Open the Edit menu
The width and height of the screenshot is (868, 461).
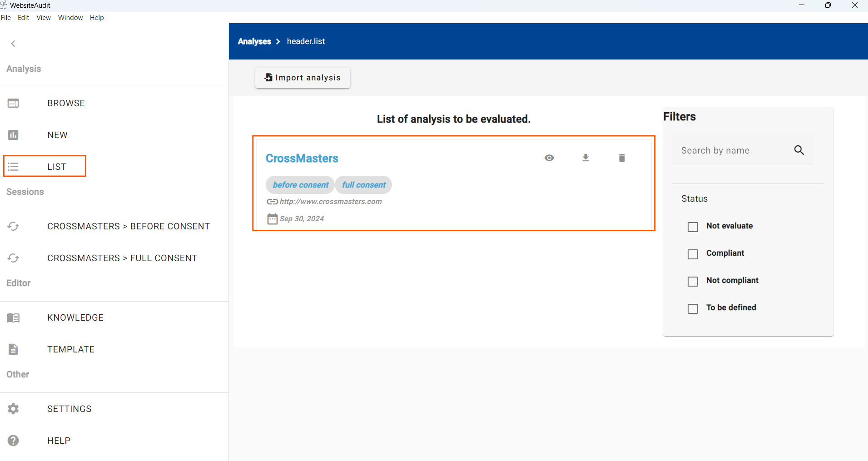click(23, 18)
